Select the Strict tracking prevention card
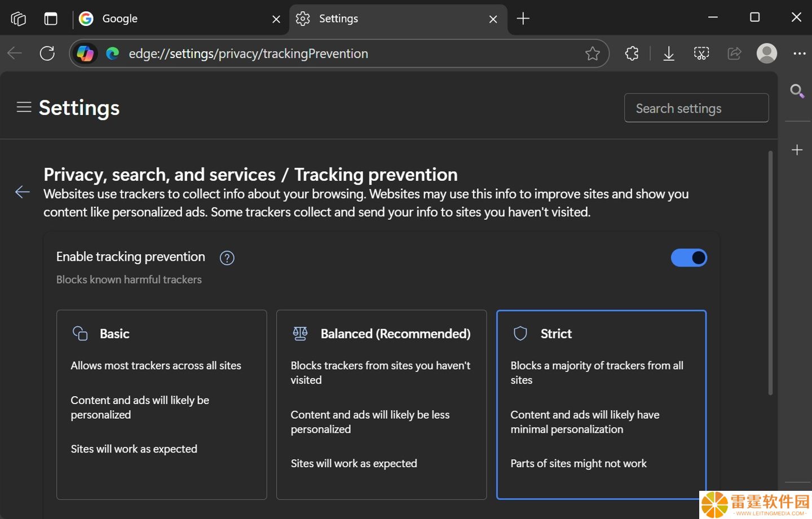Viewport: 812px width, 519px height. click(601, 405)
